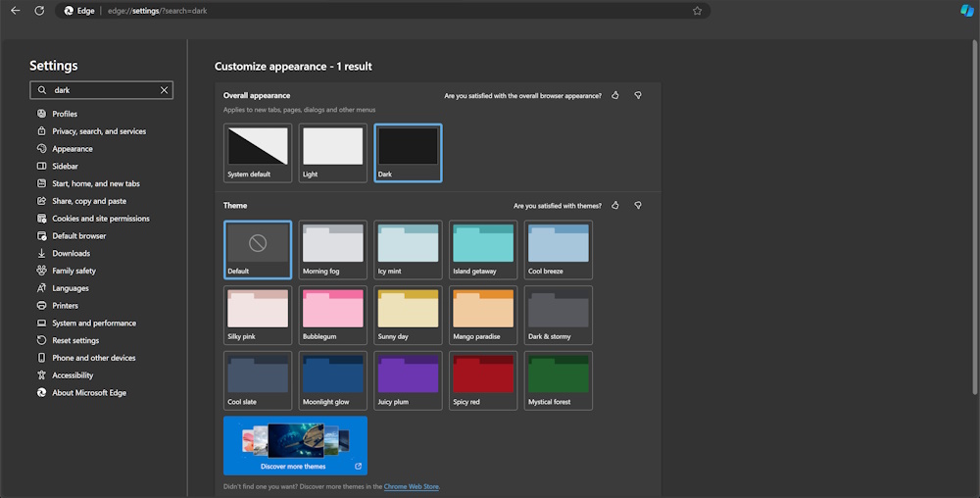Open Accessibility settings
Viewport: 980px width, 498px height.
point(65,375)
